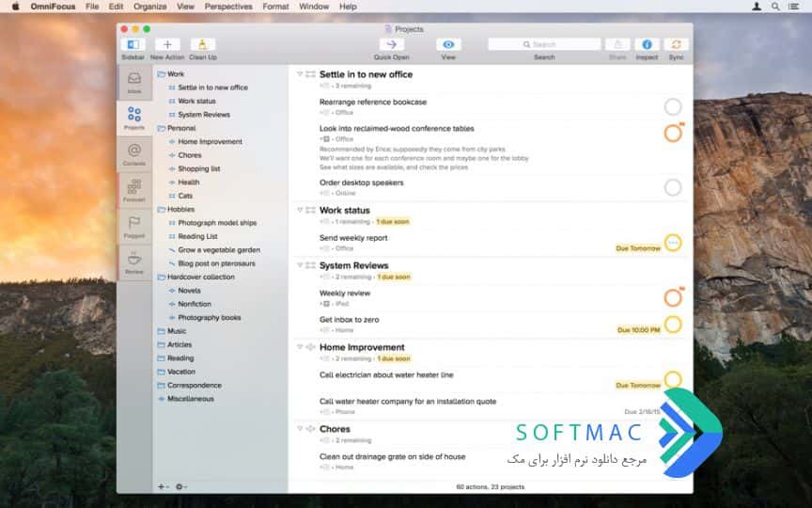Click project icon beside System Reviews heading
Viewport: 812px width, 508px height.
click(310, 265)
